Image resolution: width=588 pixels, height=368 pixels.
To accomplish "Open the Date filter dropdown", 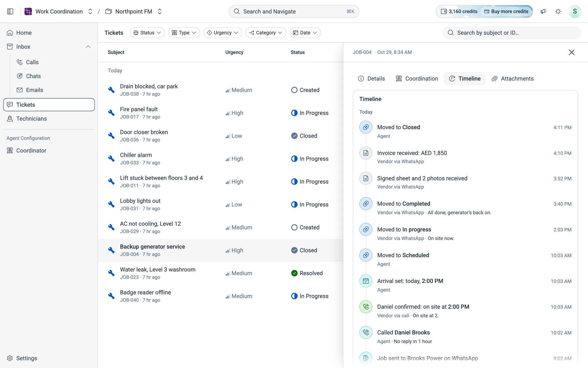I will click(305, 33).
